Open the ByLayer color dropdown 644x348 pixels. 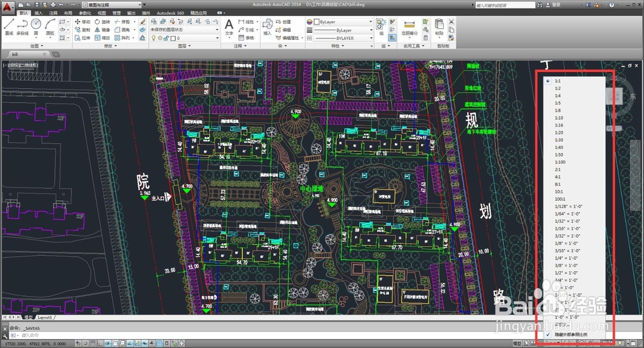pyautogui.click(x=343, y=22)
